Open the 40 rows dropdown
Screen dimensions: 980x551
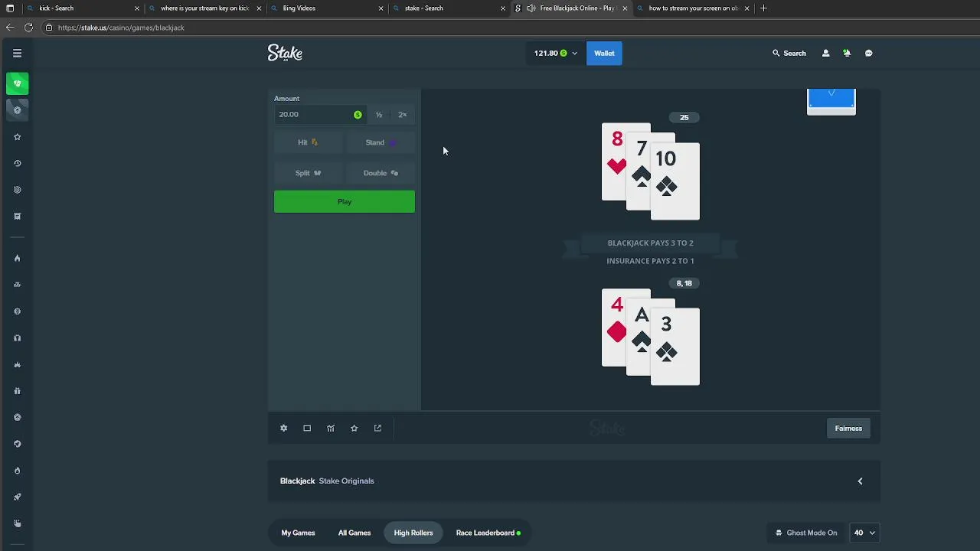tap(864, 533)
